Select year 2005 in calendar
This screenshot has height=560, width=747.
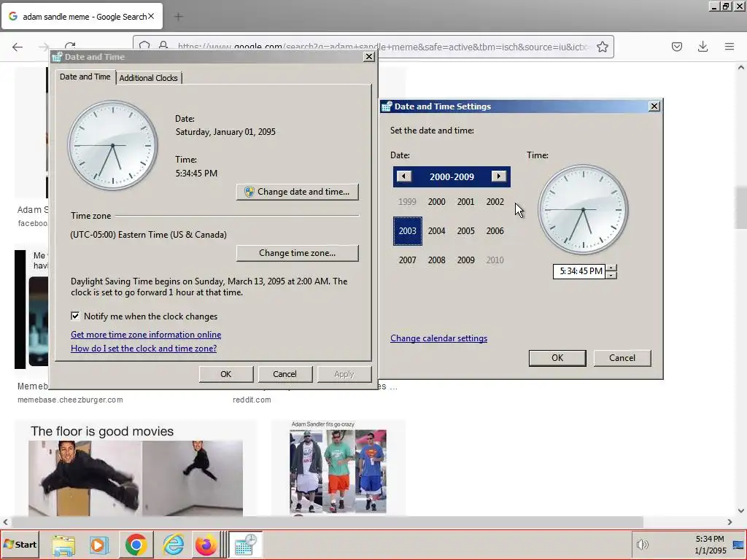(x=465, y=231)
